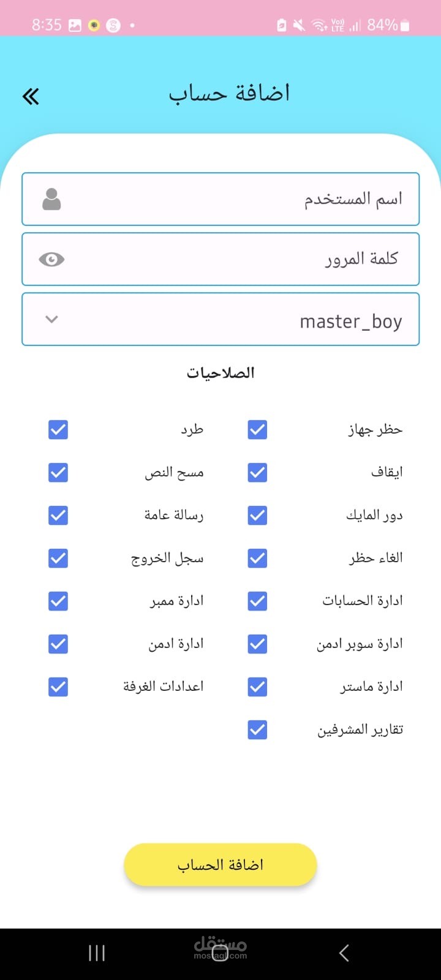Tap the Android home navigation button
This screenshot has width=441, height=980.
coord(220,953)
